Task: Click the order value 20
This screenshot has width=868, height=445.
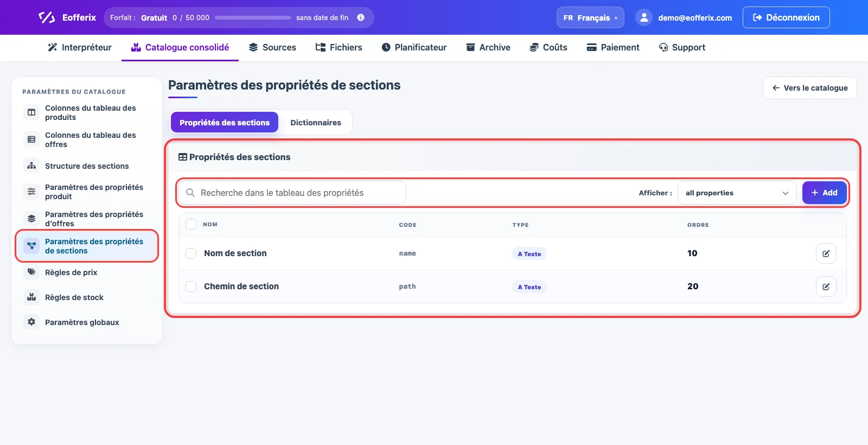Action: (693, 287)
